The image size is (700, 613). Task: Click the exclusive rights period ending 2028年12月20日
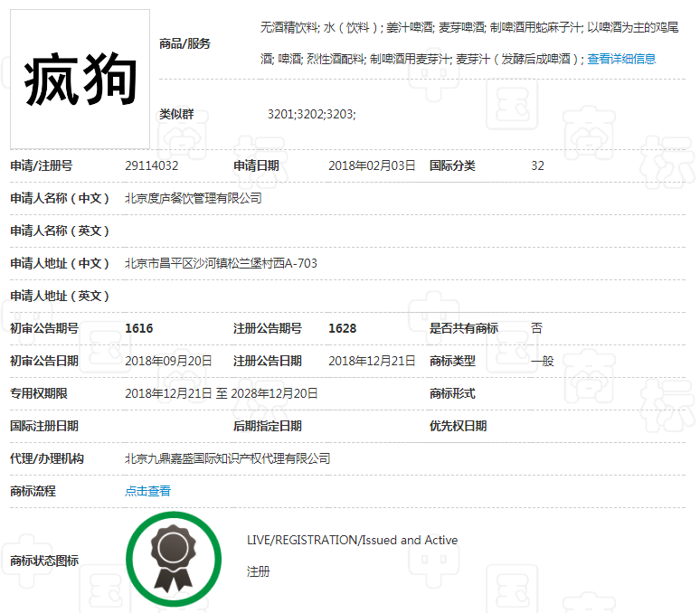[x=274, y=393]
